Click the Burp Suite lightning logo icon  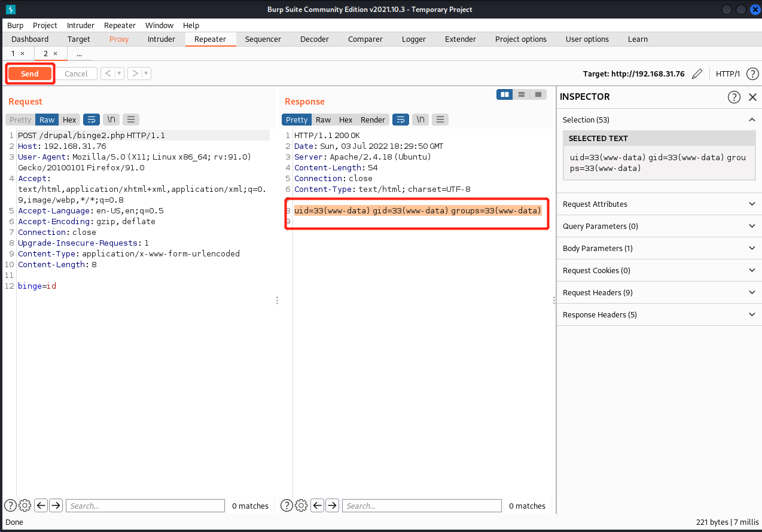(x=11, y=9)
